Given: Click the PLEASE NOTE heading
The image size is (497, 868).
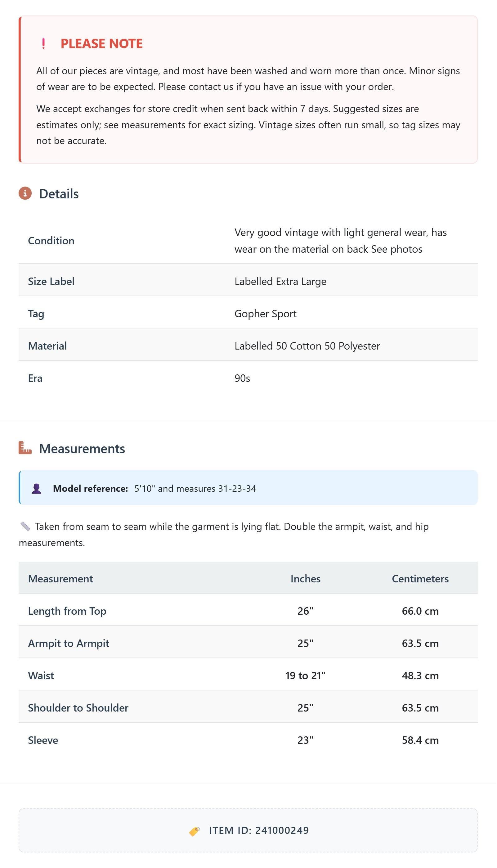Looking at the screenshot, I should point(102,43).
